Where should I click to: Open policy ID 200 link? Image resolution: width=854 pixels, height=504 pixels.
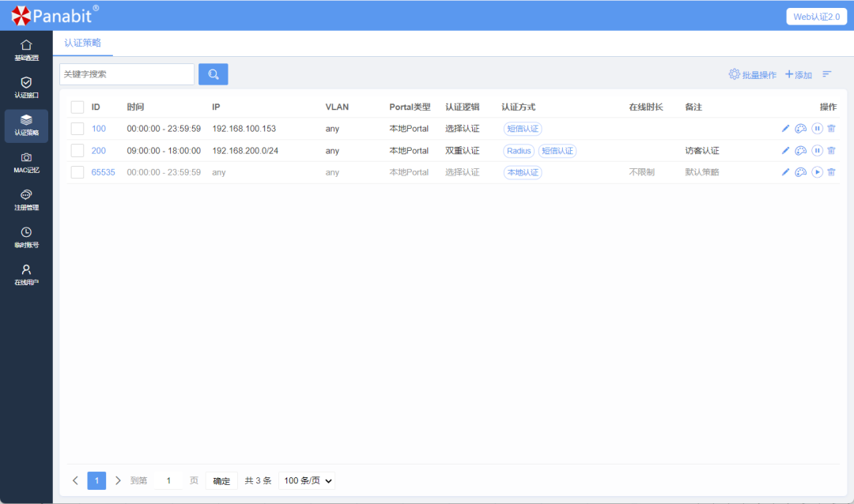pos(98,150)
